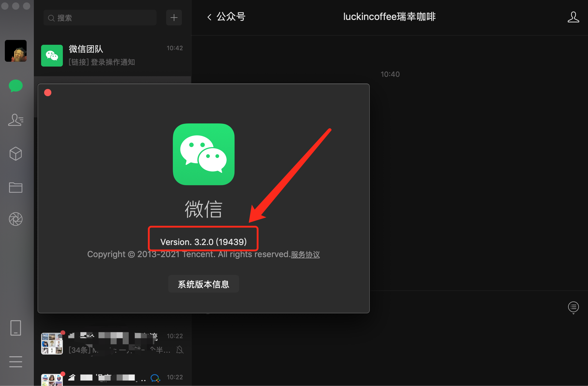Click the WeChat logo in About dialog
This screenshot has width=588, height=386.
click(x=204, y=154)
